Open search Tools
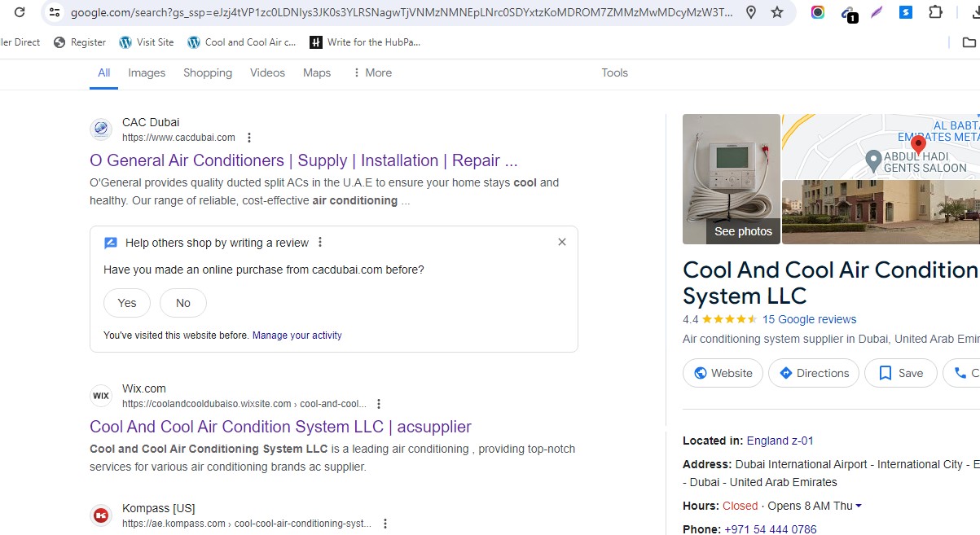 [x=614, y=72]
